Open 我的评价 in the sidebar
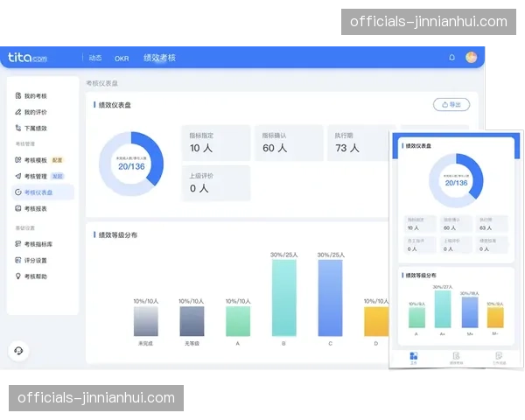 click(35, 112)
